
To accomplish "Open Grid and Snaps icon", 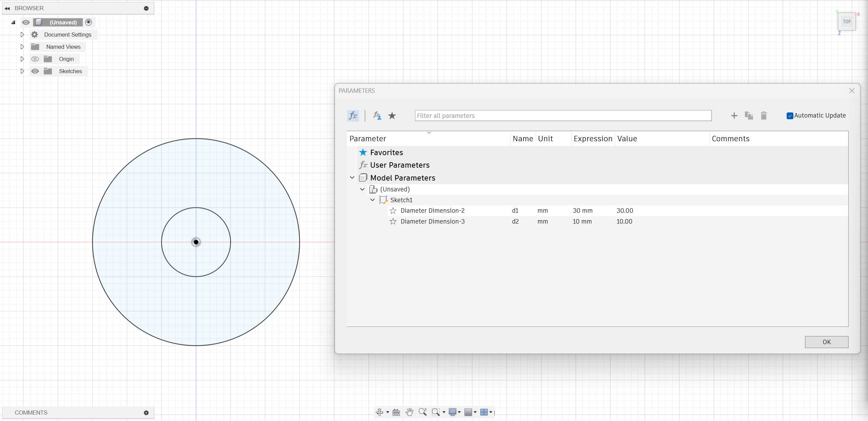I will click(468, 412).
